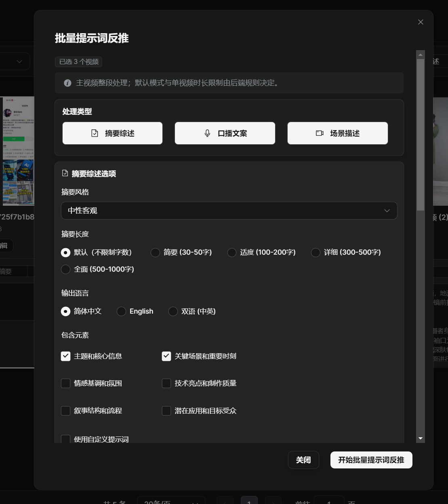Screen dimensions: 448x504
Task: Enable 使用自定义提示词 checkbox
Action: coord(65,439)
